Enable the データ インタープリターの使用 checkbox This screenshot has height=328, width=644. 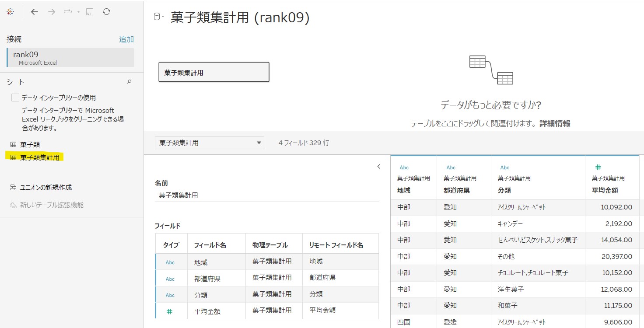tap(15, 98)
